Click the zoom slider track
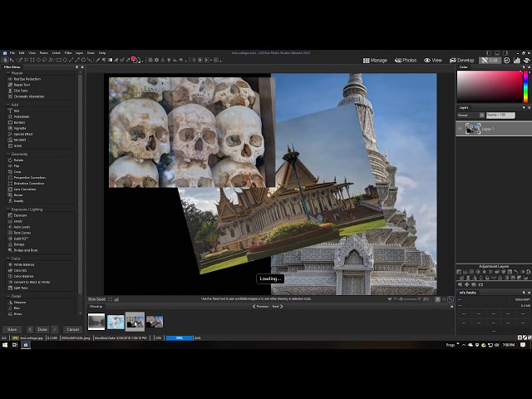This screenshot has width=532, height=399. [x=409, y=299]
